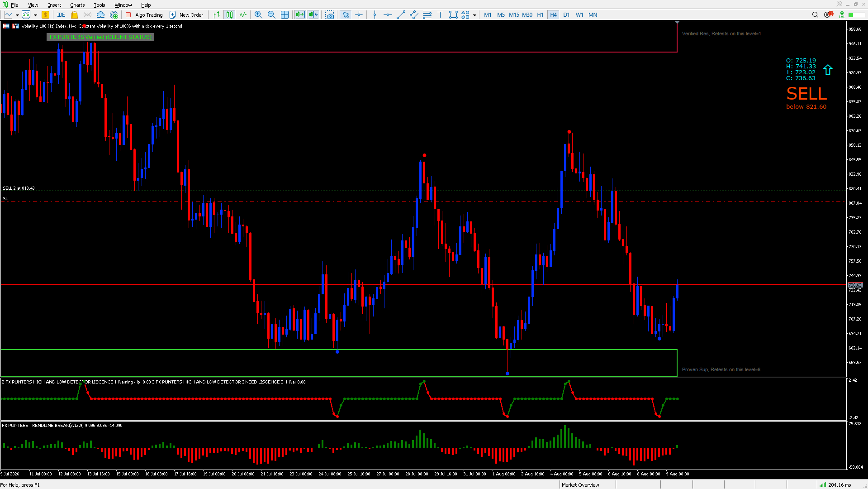The width and height of the screenshot is (868, 489).
Task: Switch chart to candlestick style
Action: click(230, 15)
